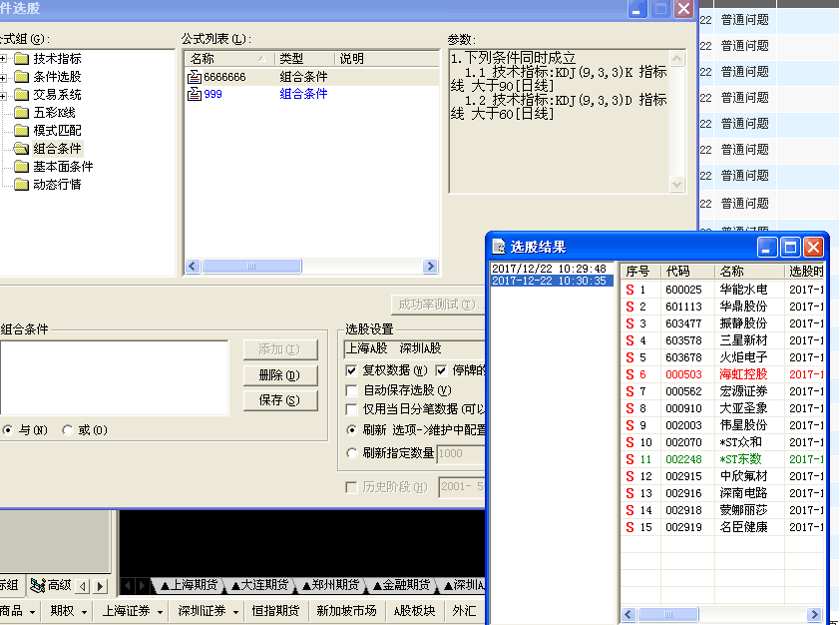Click the formula icon beside 999
The image size is (840, 625).
(195, 94)
